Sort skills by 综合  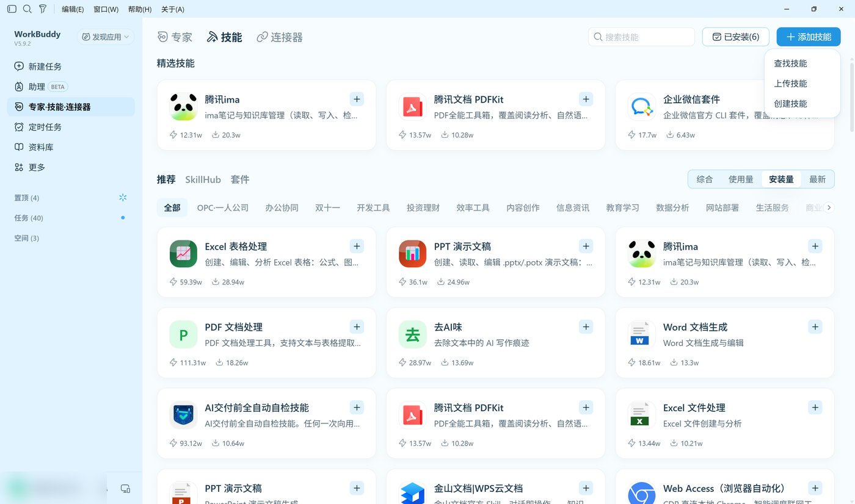pos(705,179)
